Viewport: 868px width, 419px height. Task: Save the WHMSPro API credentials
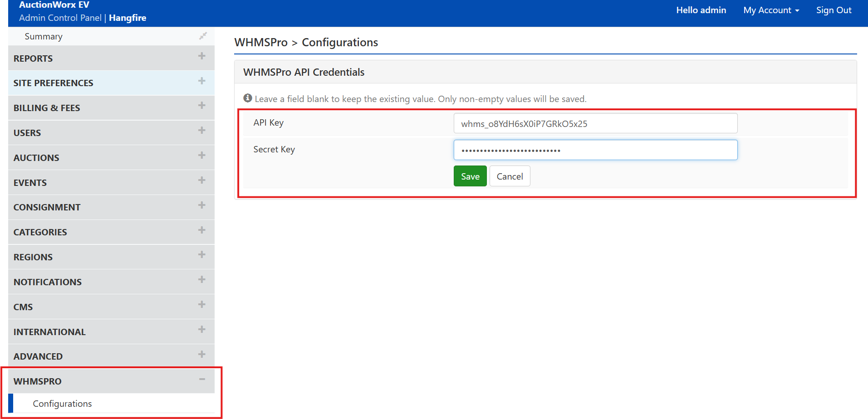point(470,176)
